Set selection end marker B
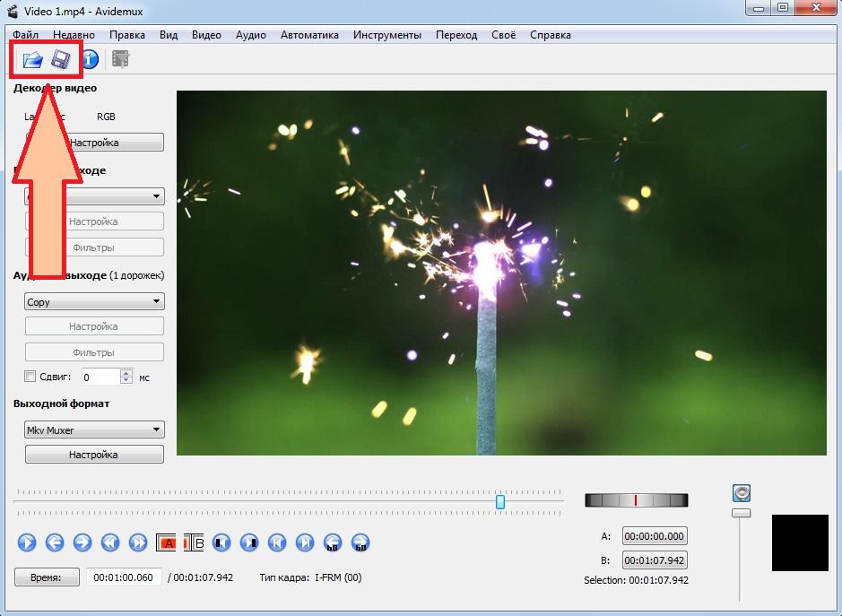 click(x=195, y=542)
